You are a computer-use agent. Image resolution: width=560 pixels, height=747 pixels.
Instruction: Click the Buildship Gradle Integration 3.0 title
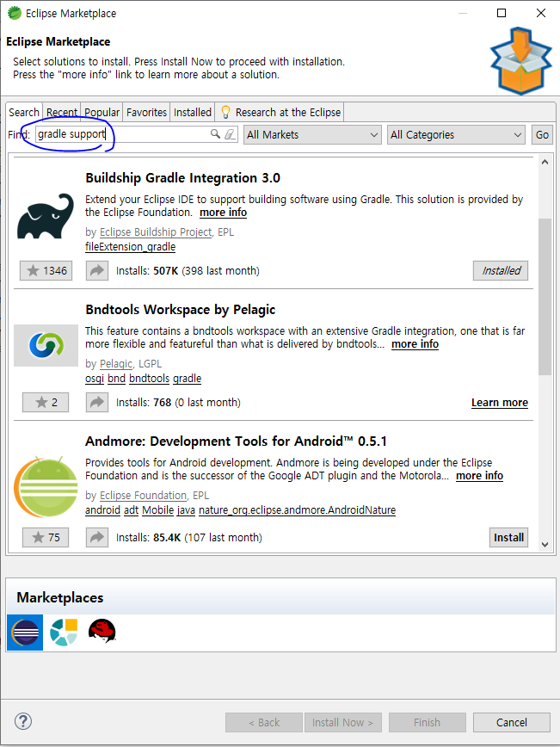coord(183,178)
